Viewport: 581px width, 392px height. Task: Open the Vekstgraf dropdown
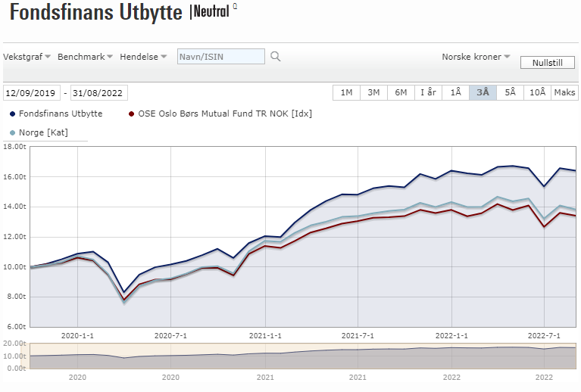[27, 57]
